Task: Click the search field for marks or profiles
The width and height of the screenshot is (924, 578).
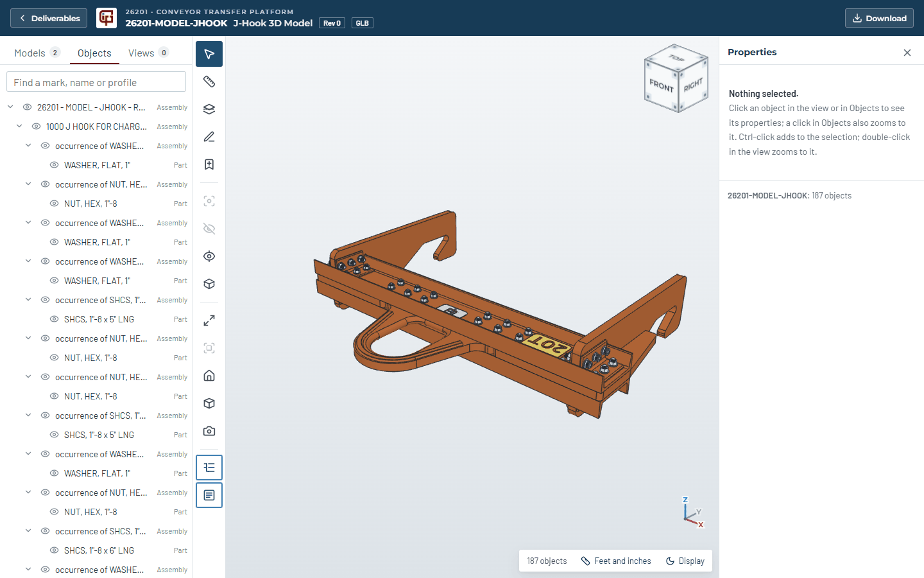Action: point(96,82)
